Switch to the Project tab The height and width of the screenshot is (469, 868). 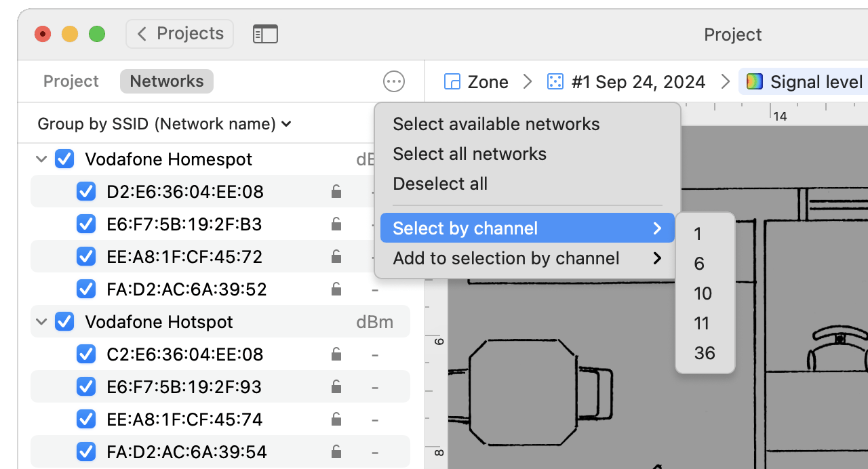[71, 81]
